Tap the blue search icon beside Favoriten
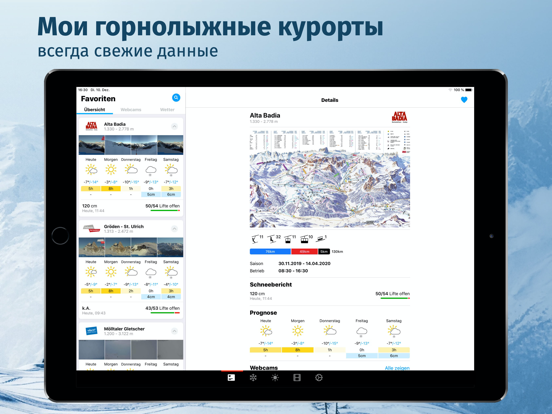Image resolution: width=552 pixels, height=414 pixels. pyautogui.click(x=176, y=98)
